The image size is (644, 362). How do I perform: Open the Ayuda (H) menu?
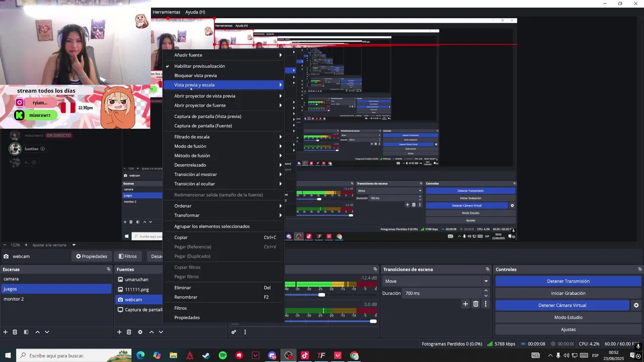[195, 12]
